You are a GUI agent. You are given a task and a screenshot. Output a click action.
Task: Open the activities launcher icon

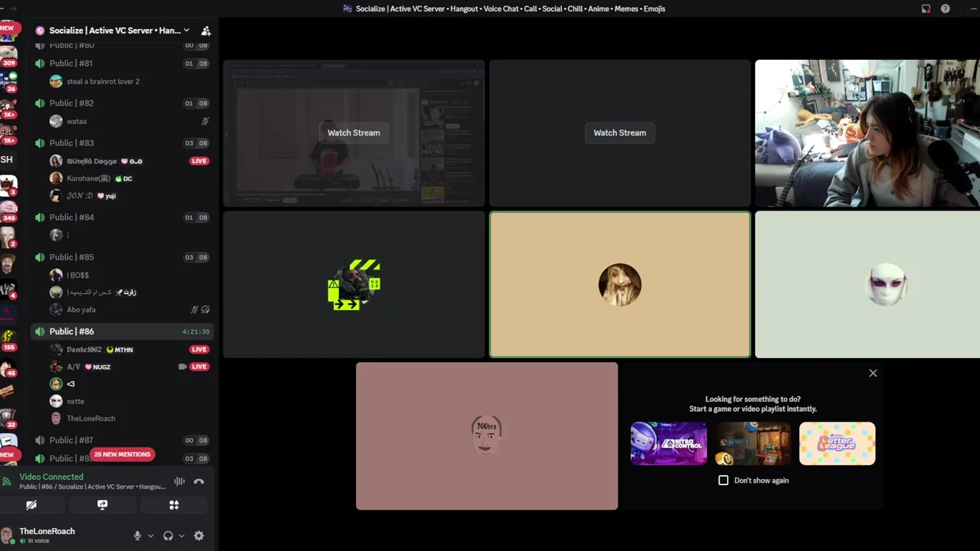pyautogui.click(x=174, y=505)
